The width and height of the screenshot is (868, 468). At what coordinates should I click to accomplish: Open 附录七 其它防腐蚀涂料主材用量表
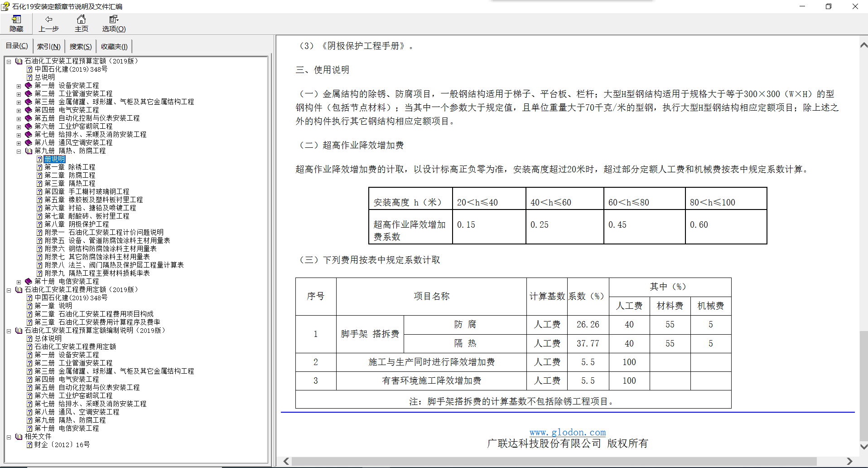[97, 257]
